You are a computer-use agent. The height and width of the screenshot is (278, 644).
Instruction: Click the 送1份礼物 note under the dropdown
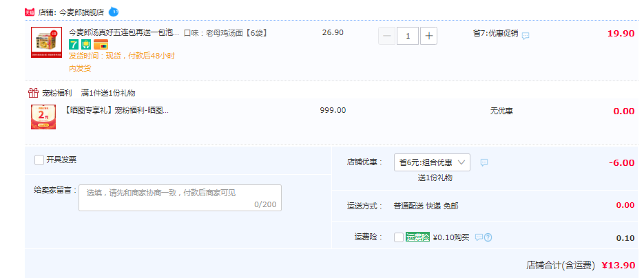[435, 178]
